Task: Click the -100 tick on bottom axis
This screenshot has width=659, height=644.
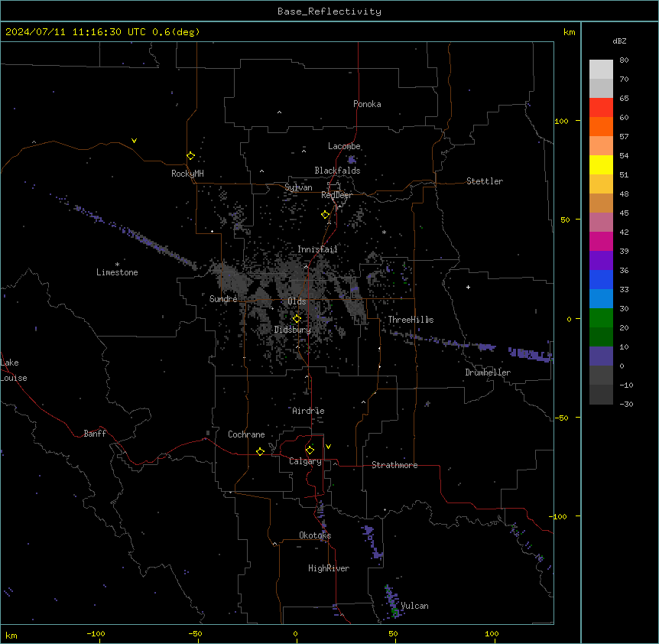Action: (x=96, y=633)
